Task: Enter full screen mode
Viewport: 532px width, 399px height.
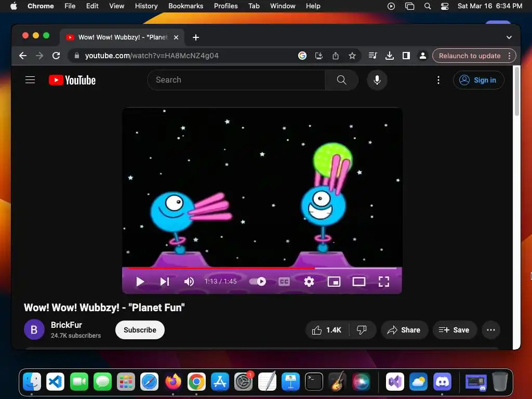Action: click(384, 282)
